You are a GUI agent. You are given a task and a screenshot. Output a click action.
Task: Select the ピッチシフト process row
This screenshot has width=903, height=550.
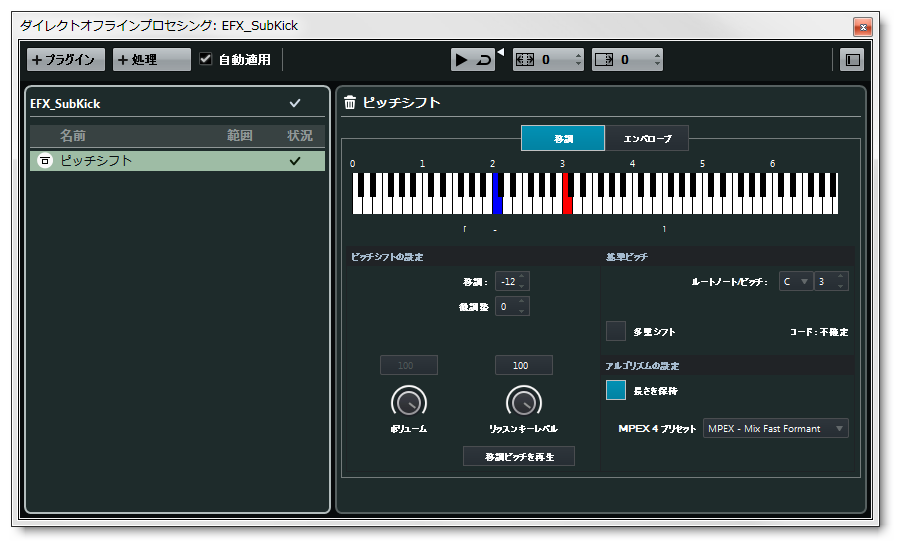(177, 161)
